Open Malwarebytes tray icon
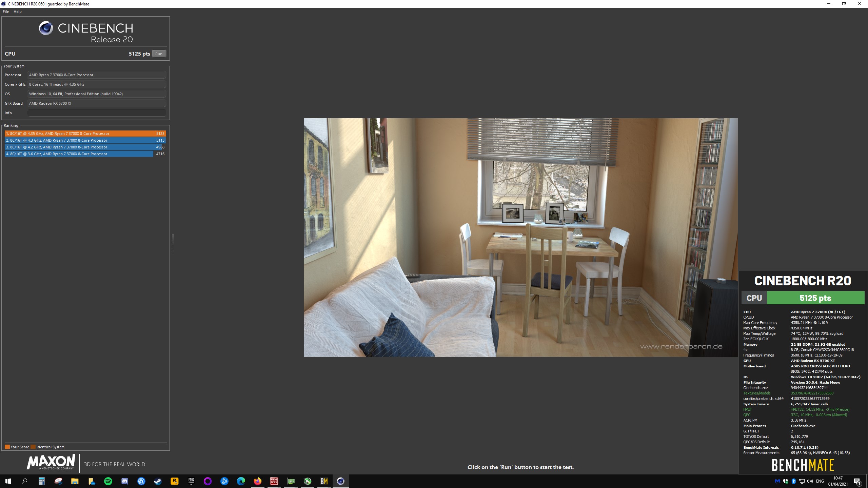 tap(777, 481)
